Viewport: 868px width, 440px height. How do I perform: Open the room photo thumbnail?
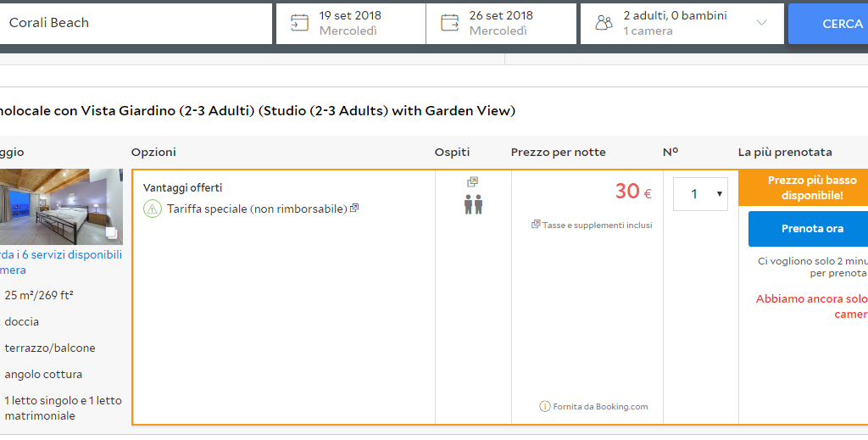coord(59,207)
